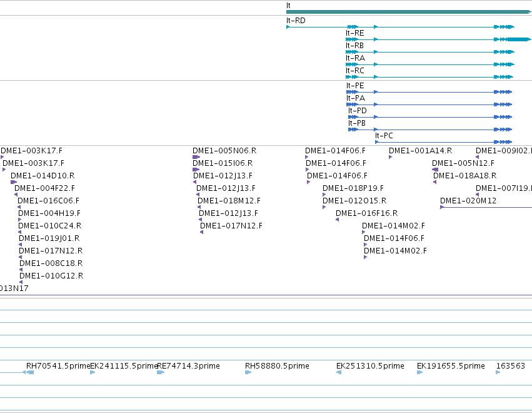Open the DME1-012O15.R feature label
This screenshot has width=532, height=413.
point(354,201)
